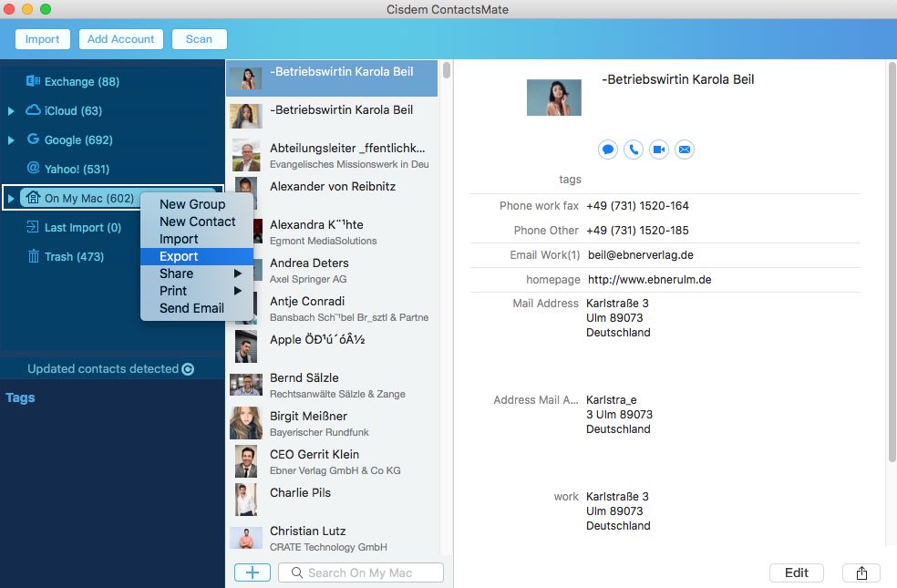Select the second -Betriebswirtin Karola Beil contact
Screen dimensions: 897x588
333,116
